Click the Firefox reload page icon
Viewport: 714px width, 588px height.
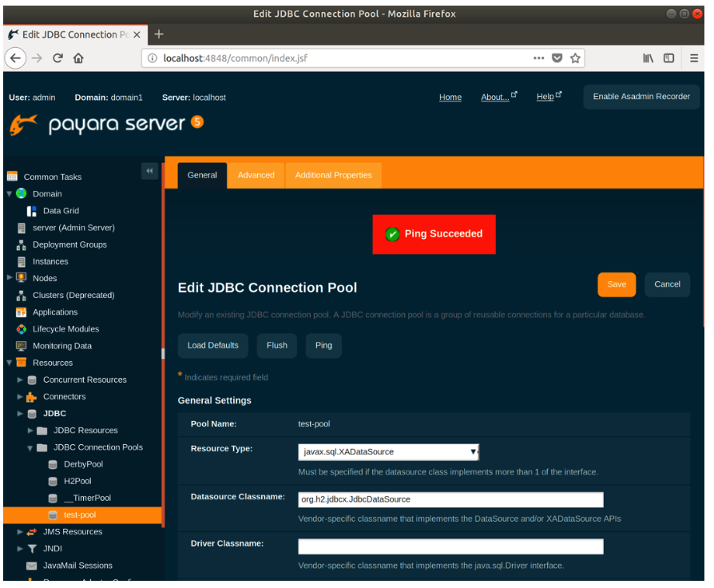point(58,58)
